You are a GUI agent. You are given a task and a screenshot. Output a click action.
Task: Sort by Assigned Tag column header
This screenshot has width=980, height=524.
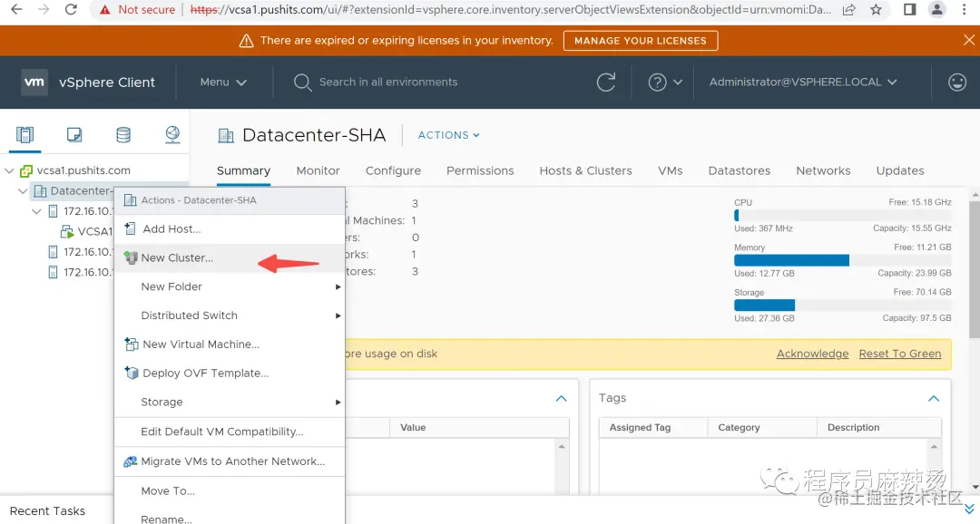653,427
